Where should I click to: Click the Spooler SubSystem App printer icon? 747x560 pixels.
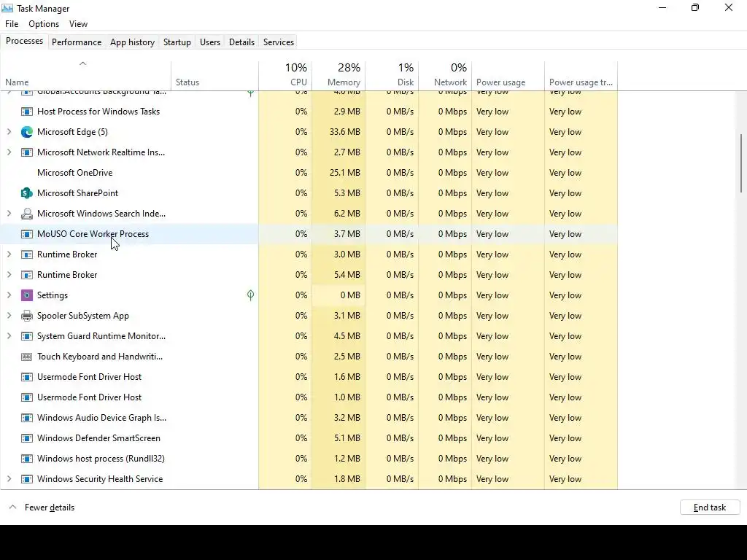click(x=27, y=316)
